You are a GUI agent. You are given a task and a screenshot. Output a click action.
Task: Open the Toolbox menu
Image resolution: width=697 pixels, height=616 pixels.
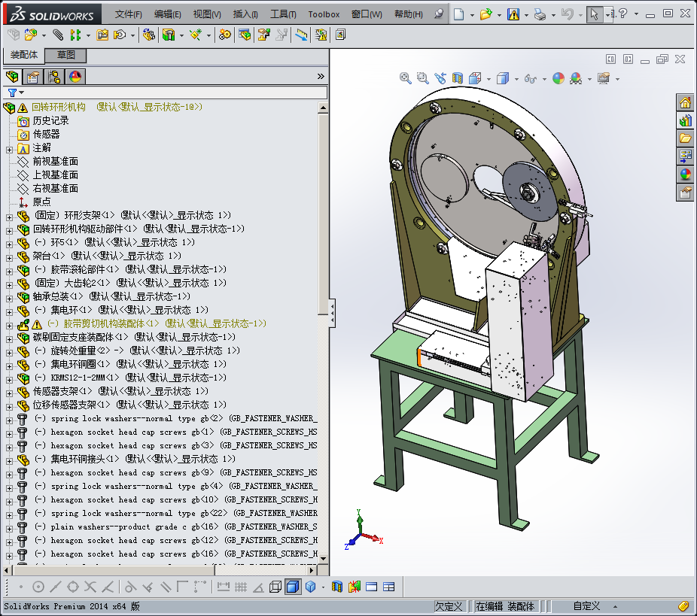pos(324,14)
